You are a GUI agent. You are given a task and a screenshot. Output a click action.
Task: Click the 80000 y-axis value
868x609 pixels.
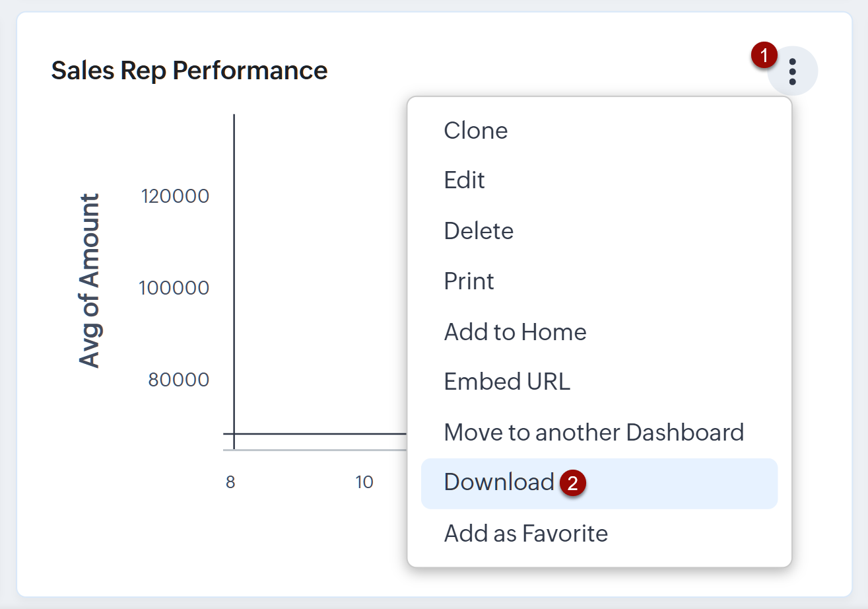pyautogui.click(x=178, y=380)
